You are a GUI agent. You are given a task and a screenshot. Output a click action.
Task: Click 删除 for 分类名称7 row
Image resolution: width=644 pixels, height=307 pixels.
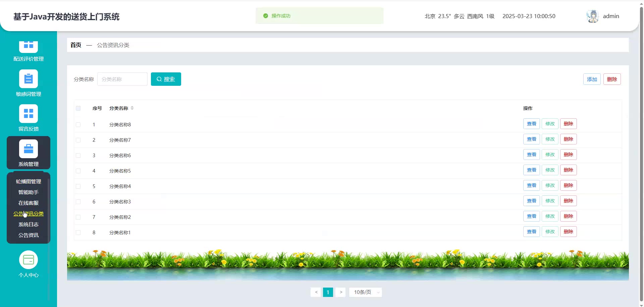point(569,139)
